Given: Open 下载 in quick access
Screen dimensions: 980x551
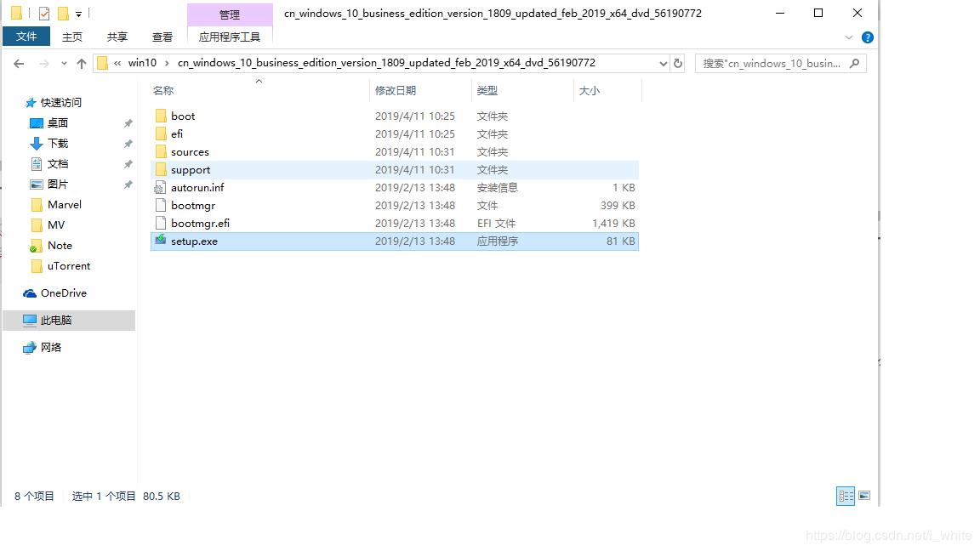Looking at the screenshot, I should [58, 144].
